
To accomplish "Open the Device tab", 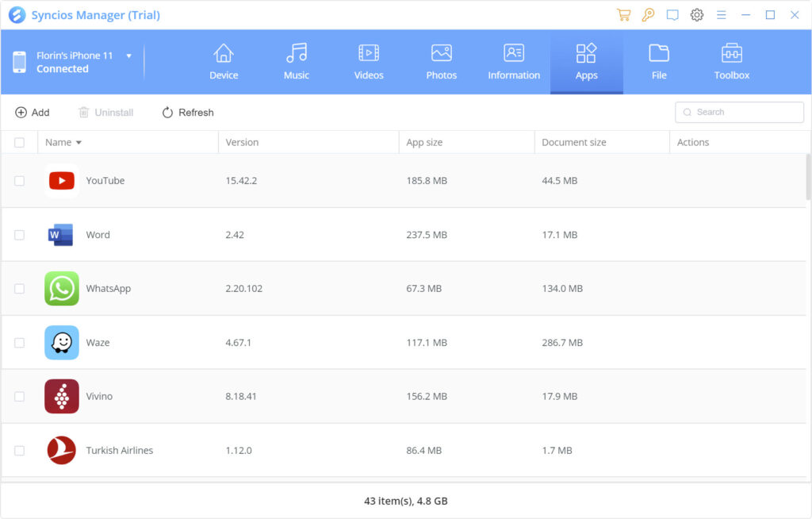I will [224, 62].
